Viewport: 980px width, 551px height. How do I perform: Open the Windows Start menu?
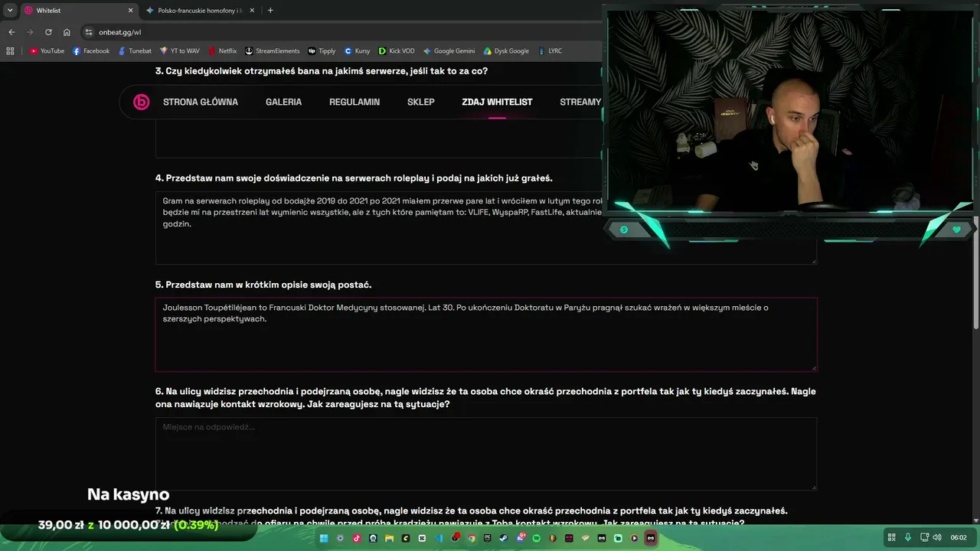pyautogui.click(x=324, y=538)
